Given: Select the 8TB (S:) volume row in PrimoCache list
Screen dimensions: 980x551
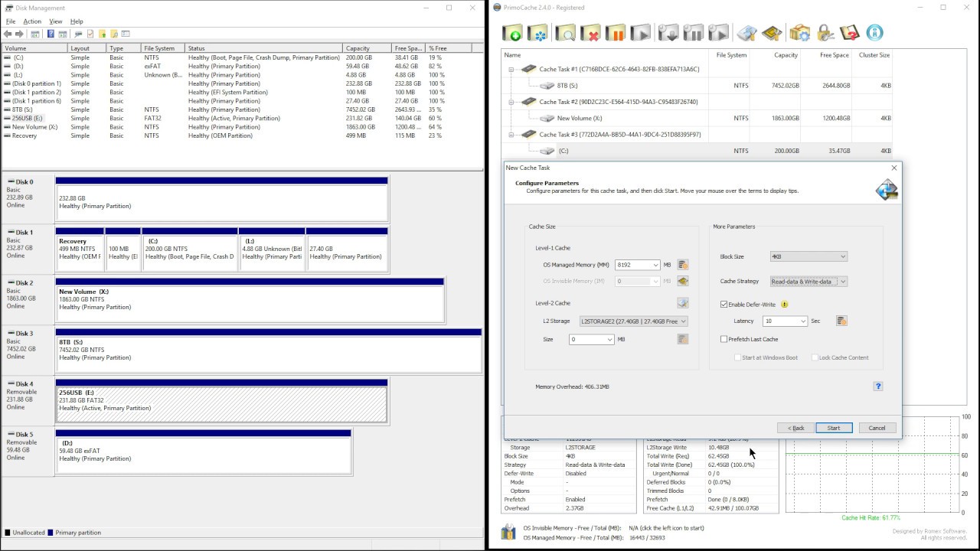Looking at the screenshot, I should [x=696, y=86].
